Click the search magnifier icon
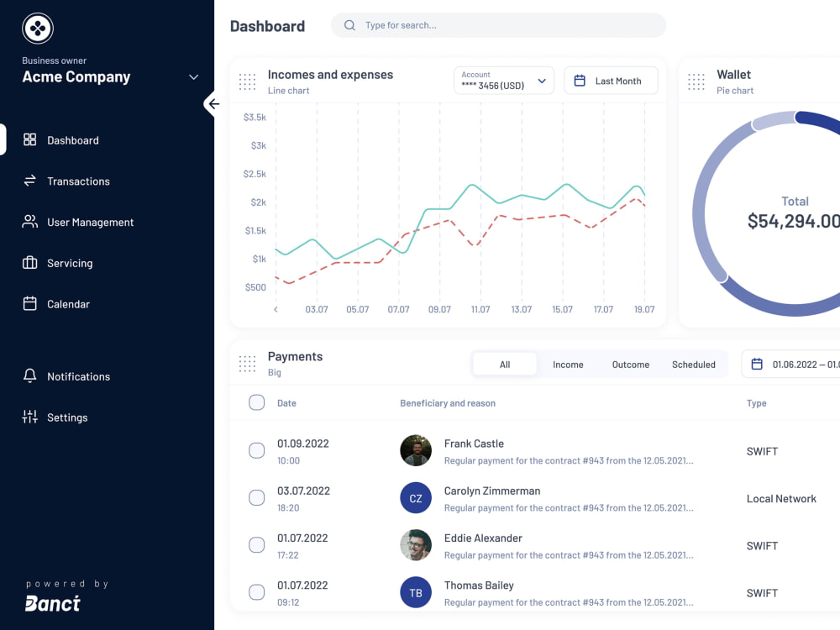840x630 pixels. click(349, 25)
